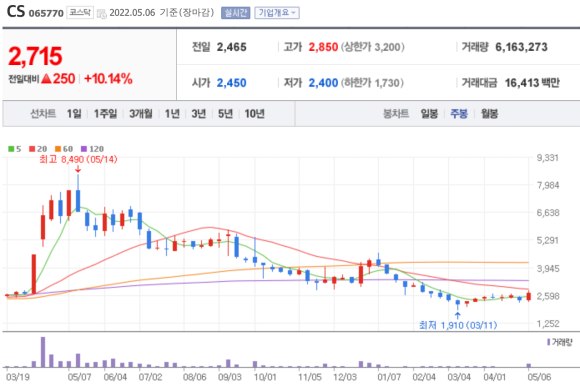Click the icon beside the 2022.05.06 date
The width and height of the screenshot is (580, 392).
(101, 14)
